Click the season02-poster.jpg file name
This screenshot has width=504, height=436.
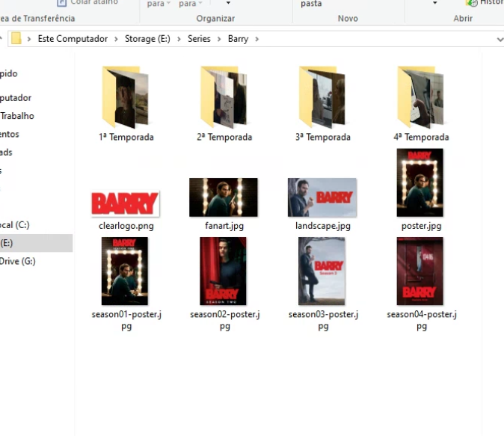tap(224, 320)
